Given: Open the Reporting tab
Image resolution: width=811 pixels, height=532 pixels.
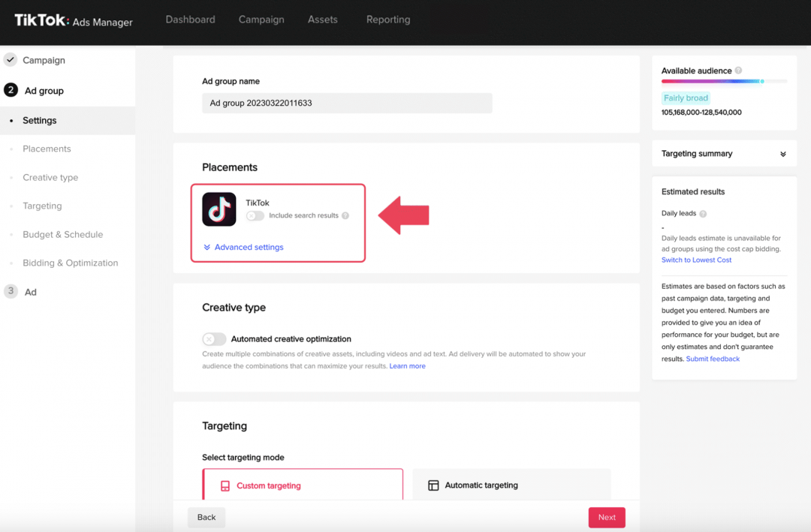Looking at the screenshot, I should tap(388, 20).
